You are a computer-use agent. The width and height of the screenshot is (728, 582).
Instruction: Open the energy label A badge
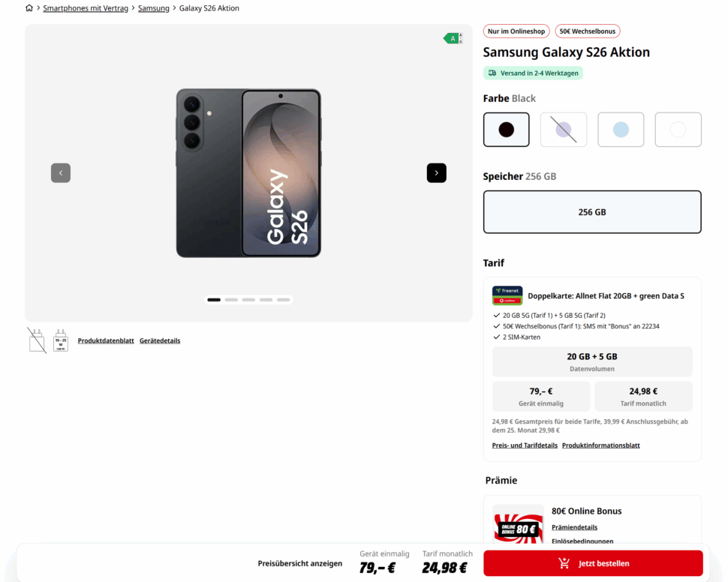453,38
